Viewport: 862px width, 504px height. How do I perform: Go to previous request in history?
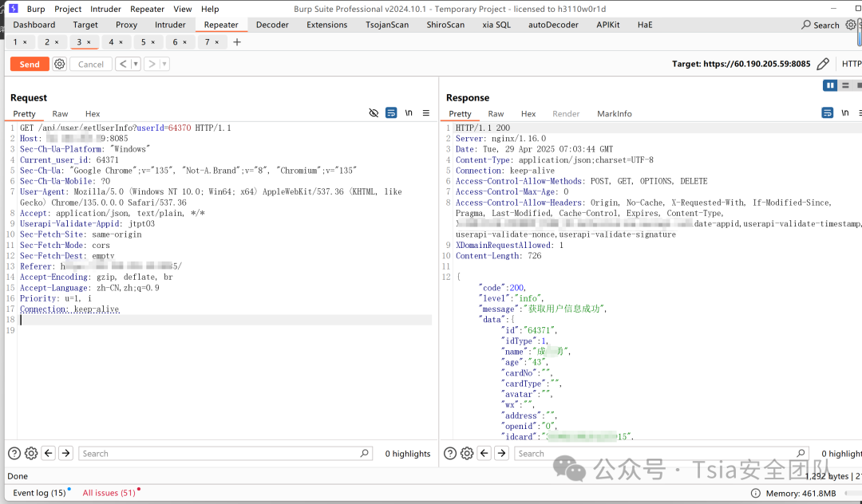[x=123, y=65]
